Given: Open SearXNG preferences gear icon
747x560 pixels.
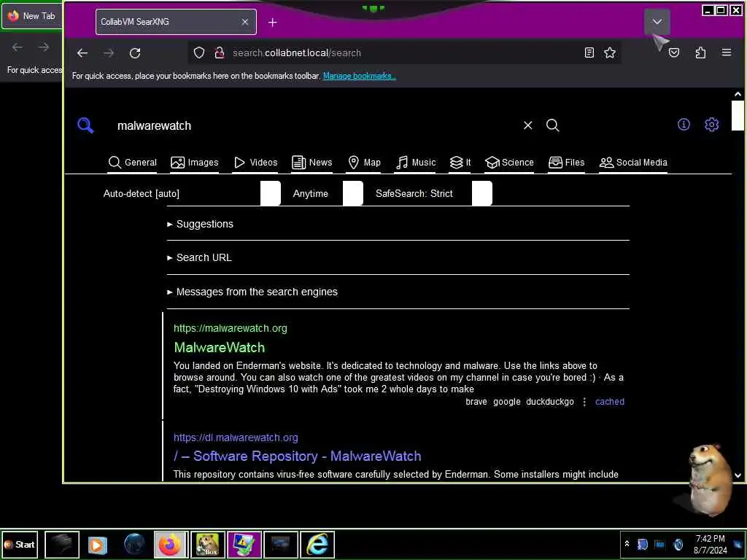Looking at the screenshot, I should 711,125.
